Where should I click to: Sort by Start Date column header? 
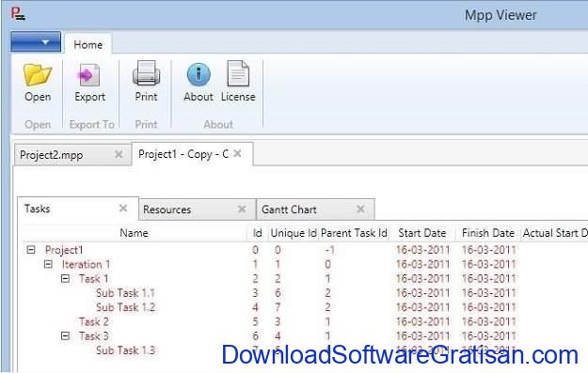coord(421,233)
